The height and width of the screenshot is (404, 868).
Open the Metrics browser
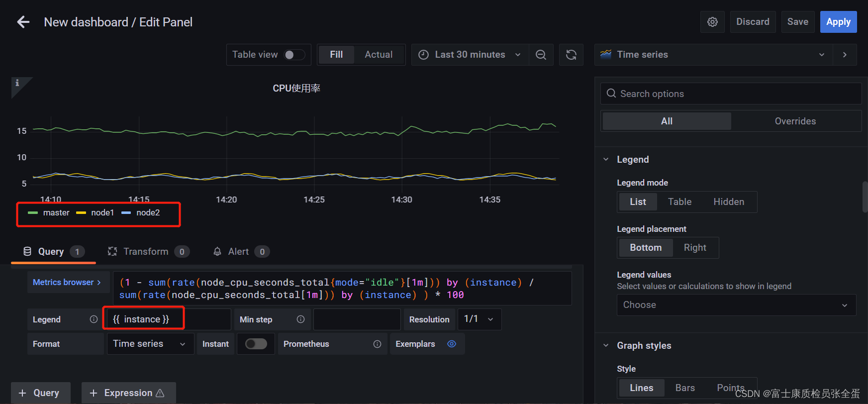click(67, 282)
